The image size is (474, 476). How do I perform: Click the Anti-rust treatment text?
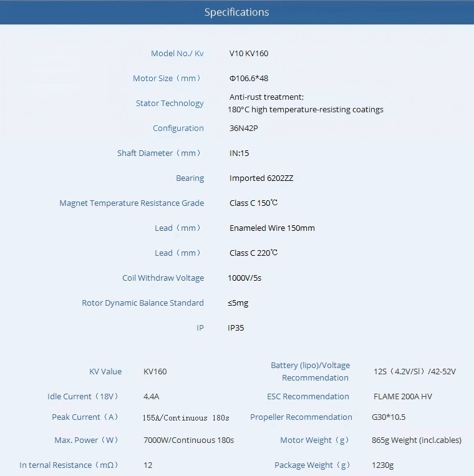(x=266, y=97)
